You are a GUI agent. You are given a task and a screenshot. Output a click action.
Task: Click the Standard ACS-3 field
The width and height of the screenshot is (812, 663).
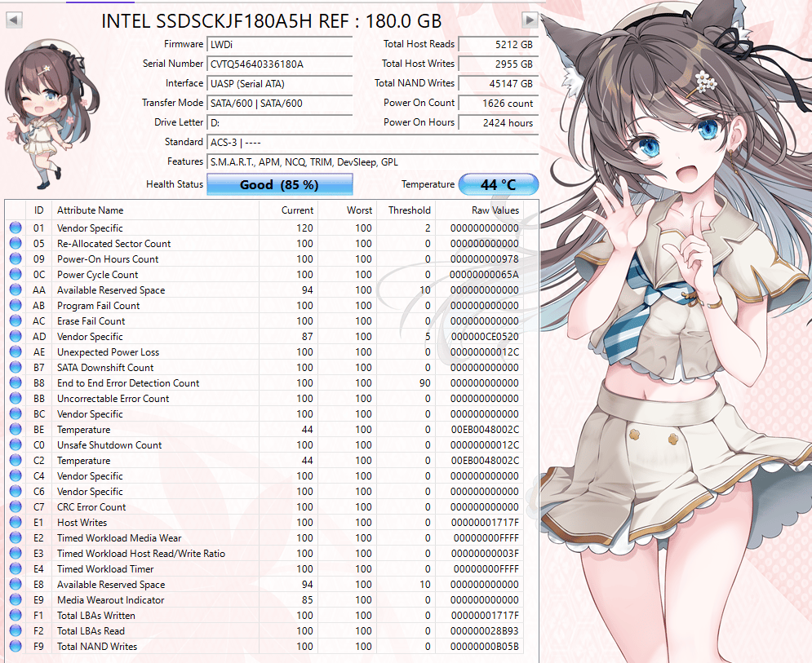[x=372, y=143]
